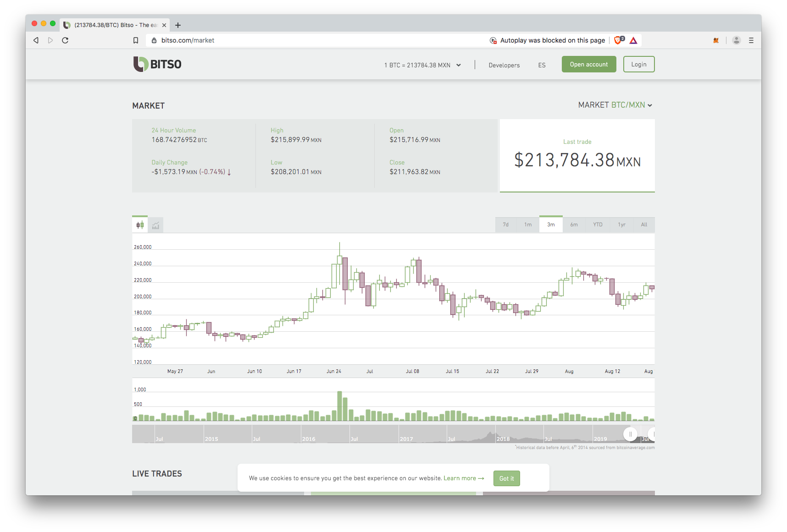Expand the 1 BTC price dropdown

click(422, 65)
